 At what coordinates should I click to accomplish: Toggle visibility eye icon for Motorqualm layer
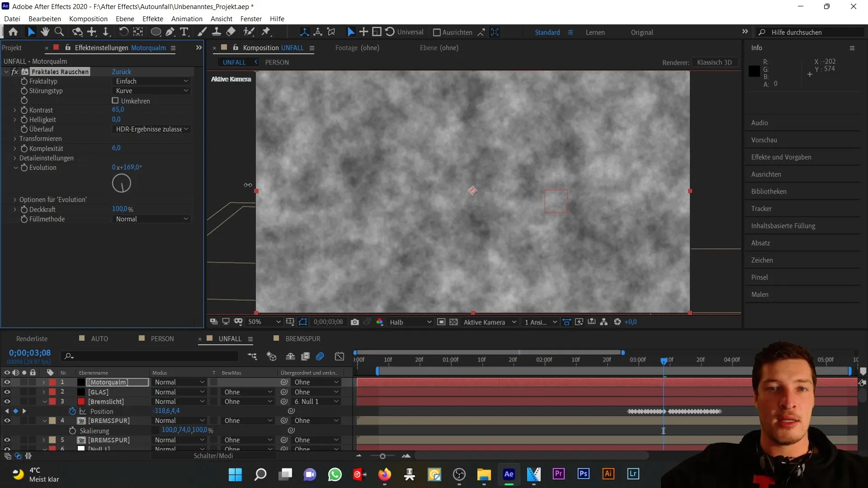7,382
